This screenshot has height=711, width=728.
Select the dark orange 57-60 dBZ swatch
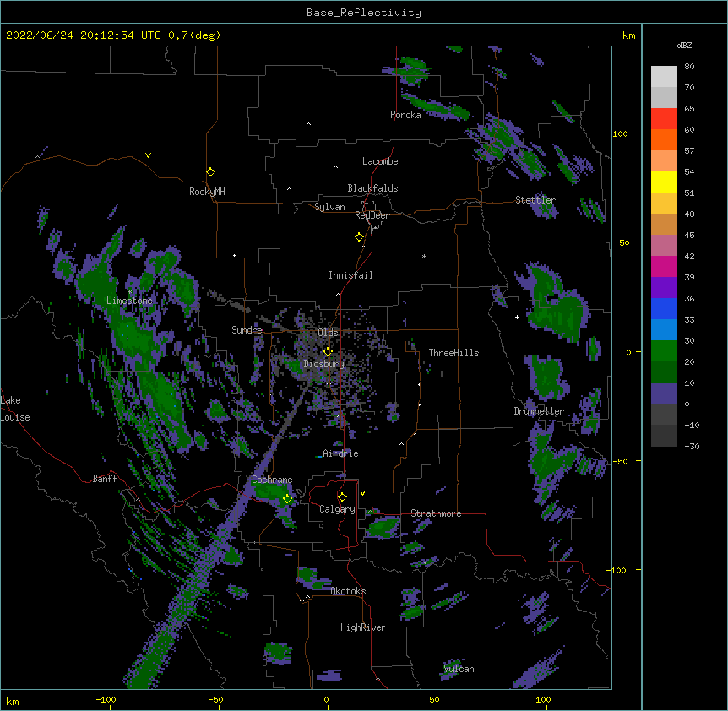point(664,139)
